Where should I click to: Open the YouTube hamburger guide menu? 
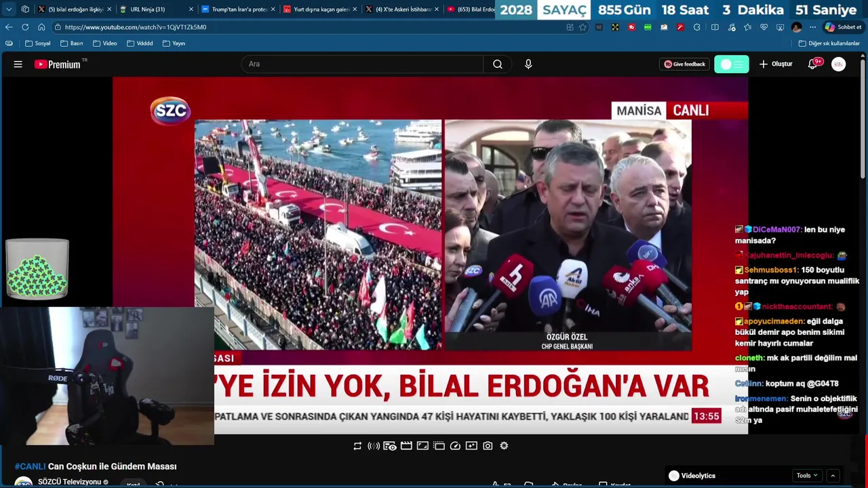click(18, 64)
